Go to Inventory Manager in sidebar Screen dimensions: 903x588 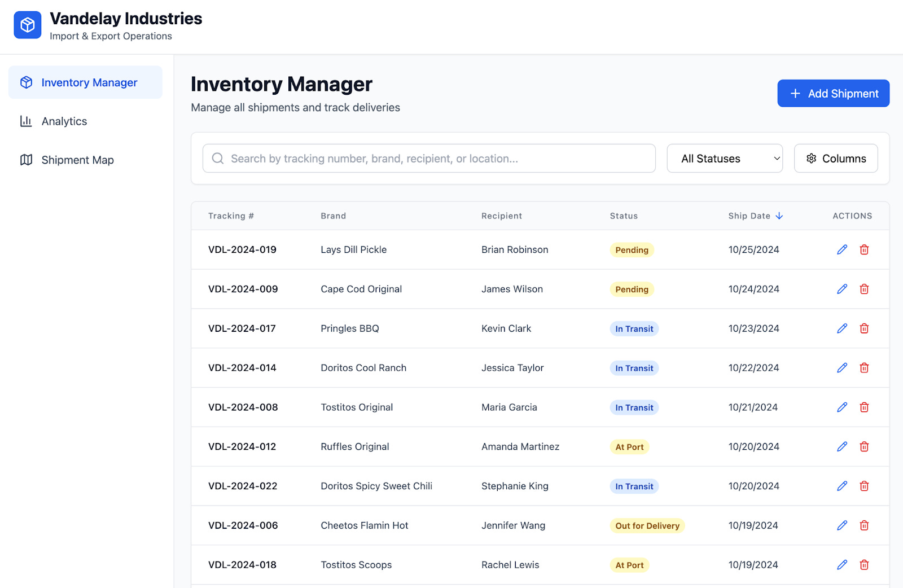coord(85,82)
